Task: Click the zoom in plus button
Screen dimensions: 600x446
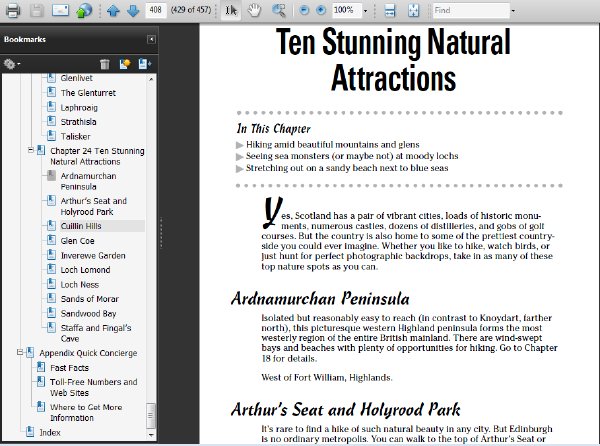Action: (x=321, y=10)
